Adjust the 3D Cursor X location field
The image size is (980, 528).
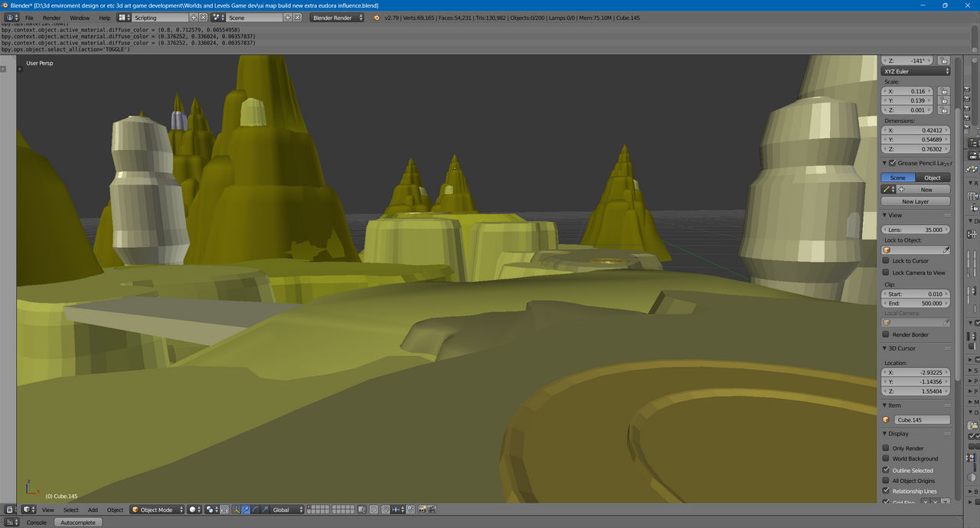pos(916,372)
